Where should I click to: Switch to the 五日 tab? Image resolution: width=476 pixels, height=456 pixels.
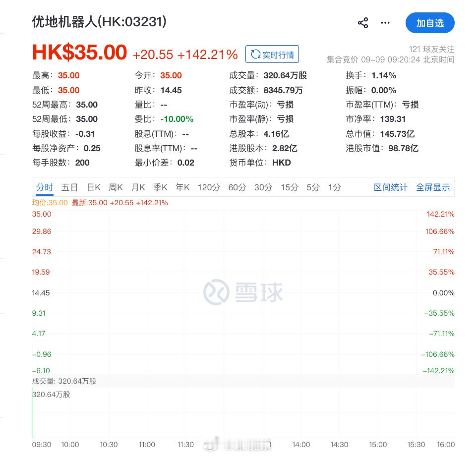[x=69, y=187]
